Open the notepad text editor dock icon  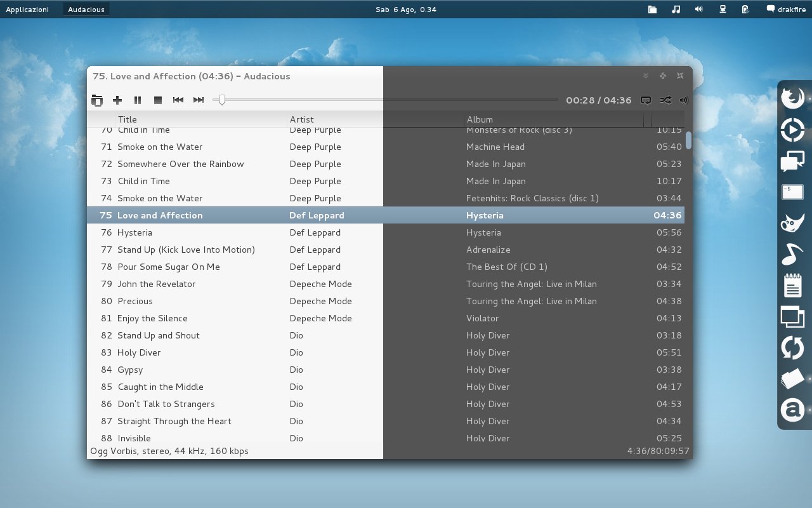[x=792, y=286]
